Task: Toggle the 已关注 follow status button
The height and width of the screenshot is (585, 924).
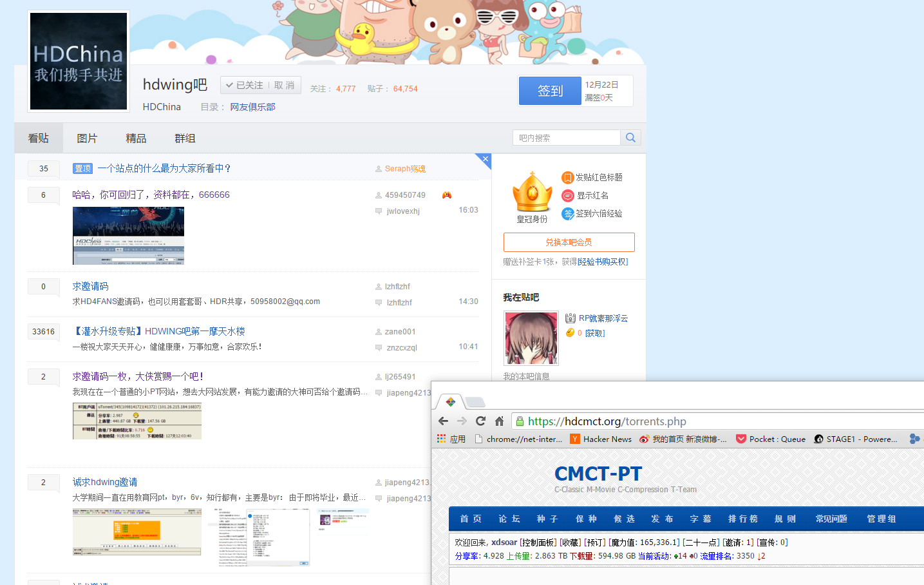Action: 245,85
